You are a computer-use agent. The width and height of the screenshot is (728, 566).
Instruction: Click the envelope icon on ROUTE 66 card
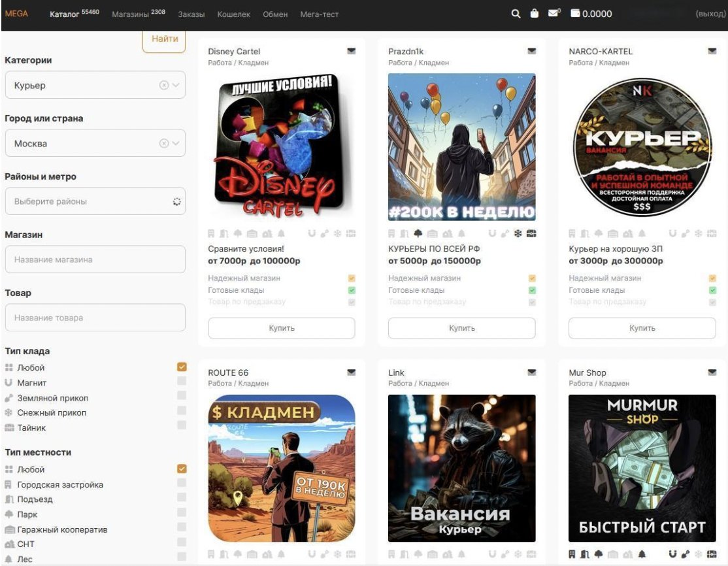point(352,373)
